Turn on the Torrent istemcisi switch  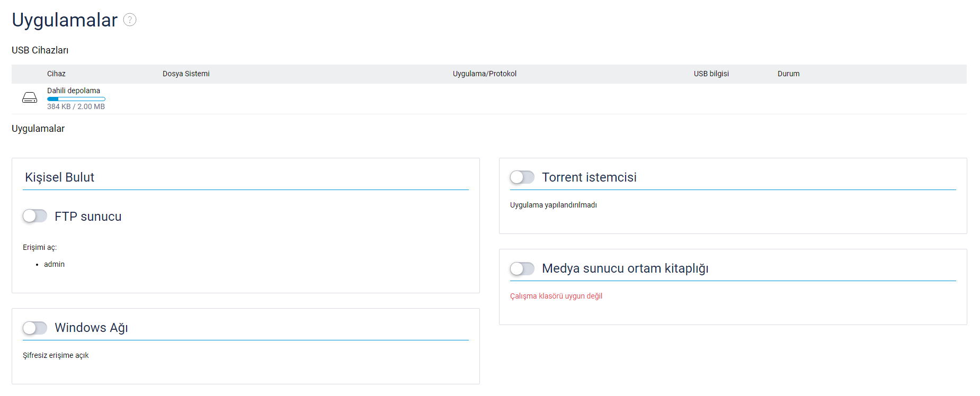click(522, 177)
